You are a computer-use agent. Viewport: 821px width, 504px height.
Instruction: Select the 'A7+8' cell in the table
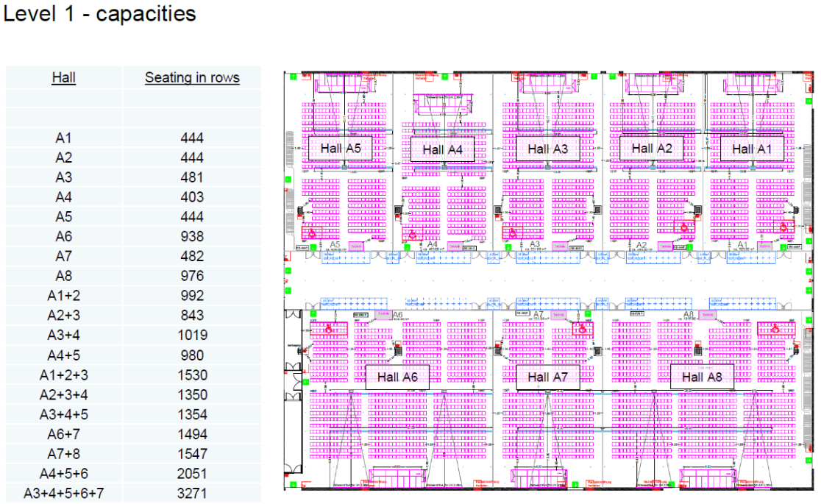pos(64,454)
